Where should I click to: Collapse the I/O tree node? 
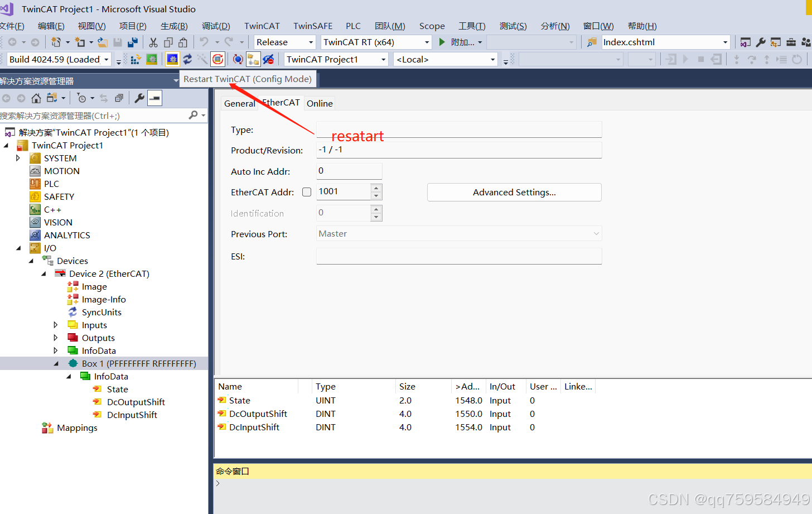tap(18, 248)
